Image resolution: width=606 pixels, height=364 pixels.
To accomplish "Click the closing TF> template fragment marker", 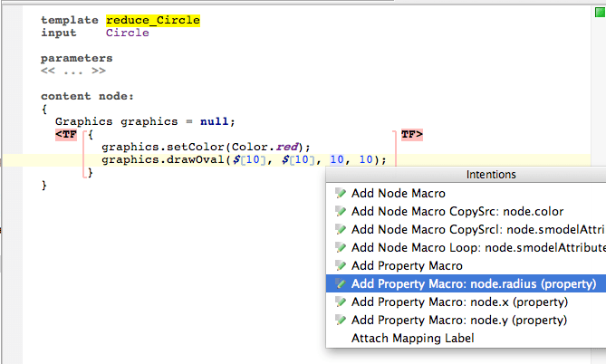I will pos(412,135).
